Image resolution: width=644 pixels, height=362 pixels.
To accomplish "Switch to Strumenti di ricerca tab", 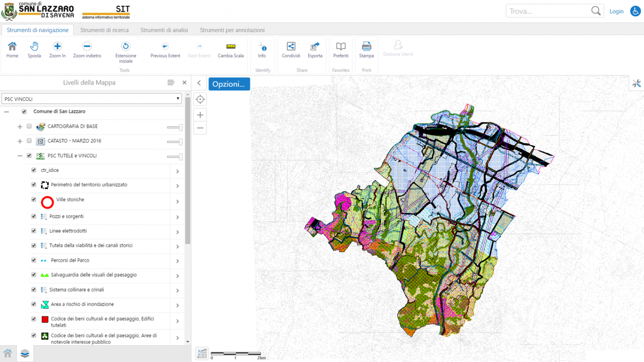I will 104,30.
